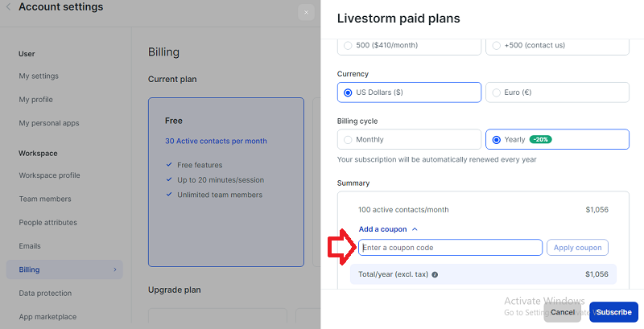Screen dimensions: 644x329
Task: Select US Dollars ($) currency
Action: (x=409, y=93)
